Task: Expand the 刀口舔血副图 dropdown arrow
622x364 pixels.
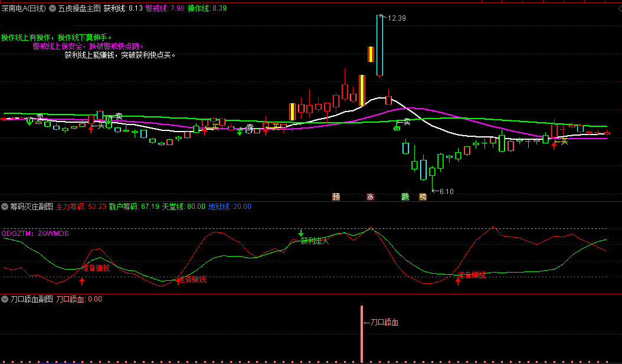Action: click(5, 299)
